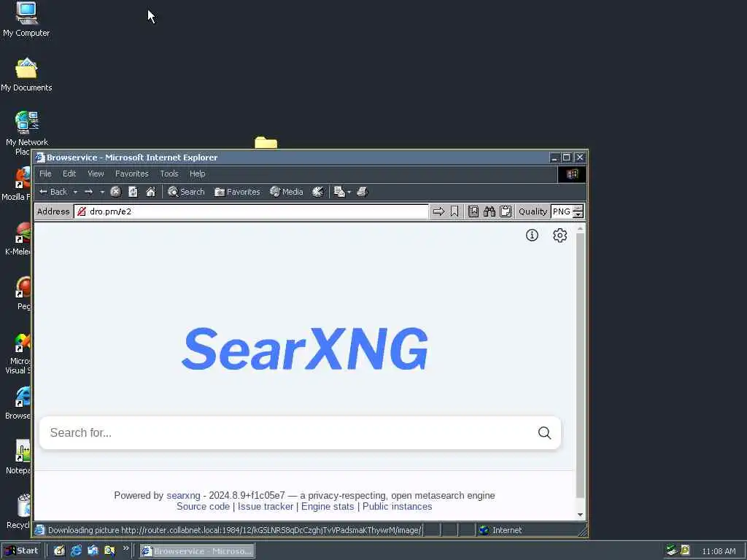Open the File menu
Viewport: 747px width, 560px height.
coord(45,174)
